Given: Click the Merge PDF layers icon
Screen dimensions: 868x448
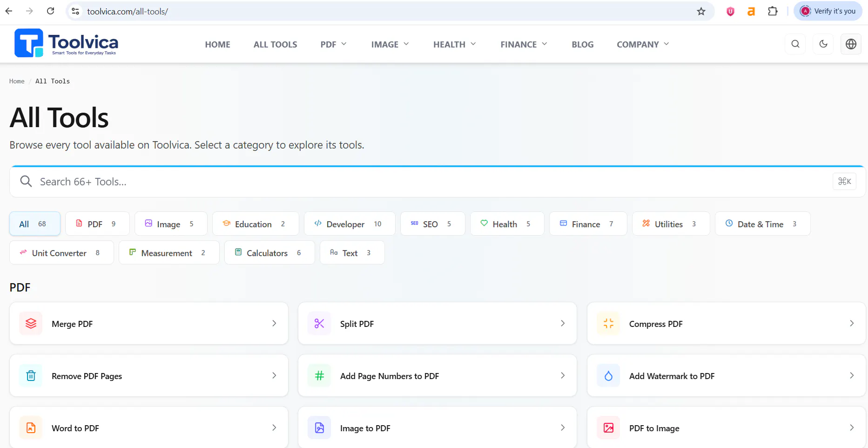Looking at the screenshot, I should pos(31,324).
